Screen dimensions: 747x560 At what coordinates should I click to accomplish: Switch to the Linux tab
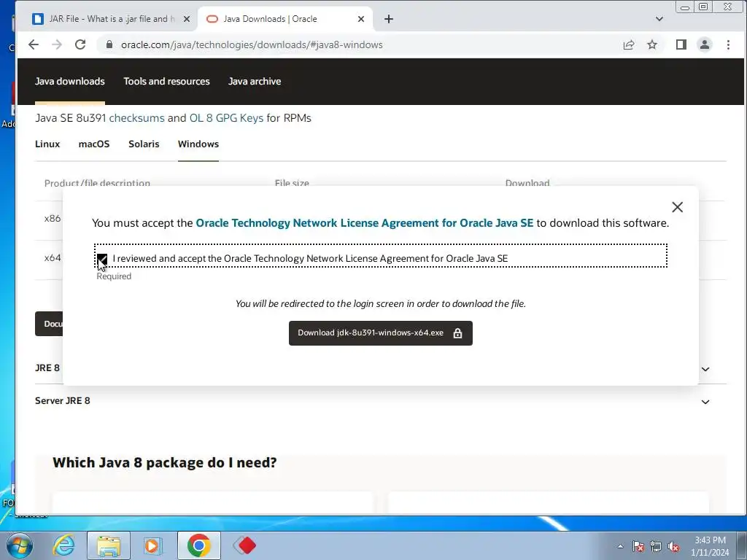point(47,144)
